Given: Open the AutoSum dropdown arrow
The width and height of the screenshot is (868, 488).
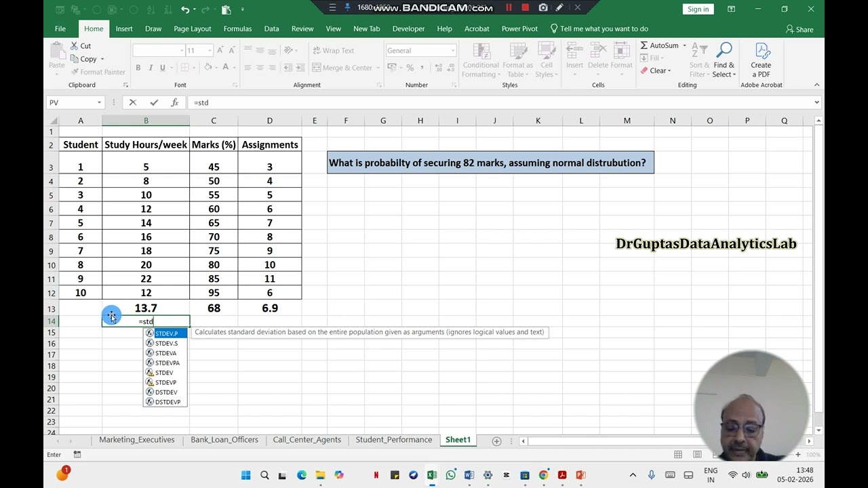Looking at the screenshot, I should click(684, 45).
